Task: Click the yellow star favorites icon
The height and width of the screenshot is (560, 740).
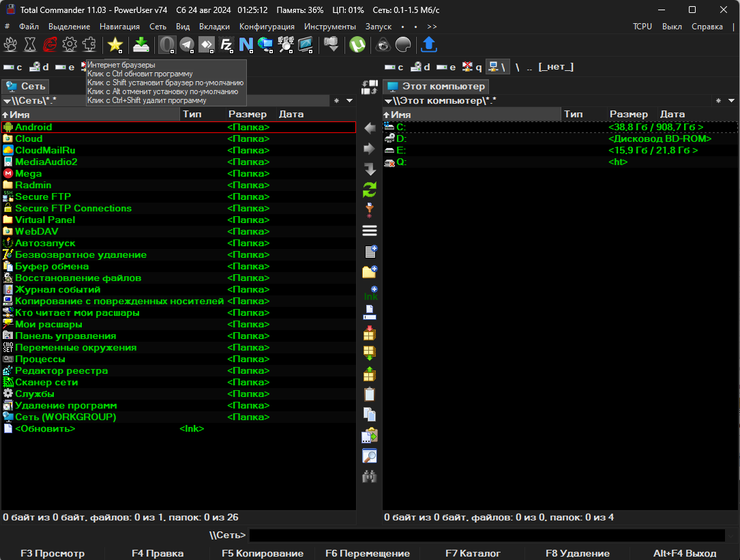Action: click(115, 45)
